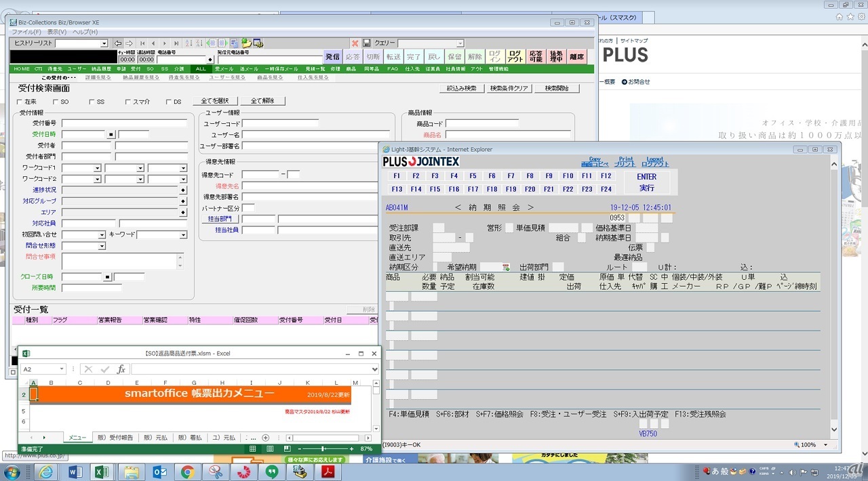Click the sort ascending A-Z toolbar icon

click(x=189, y=43)
